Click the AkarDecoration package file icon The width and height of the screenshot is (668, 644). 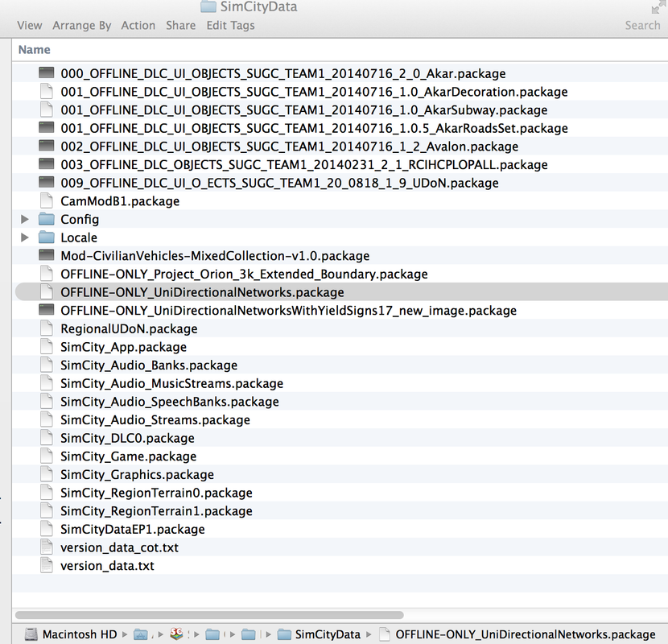click(x=47, y=91)
